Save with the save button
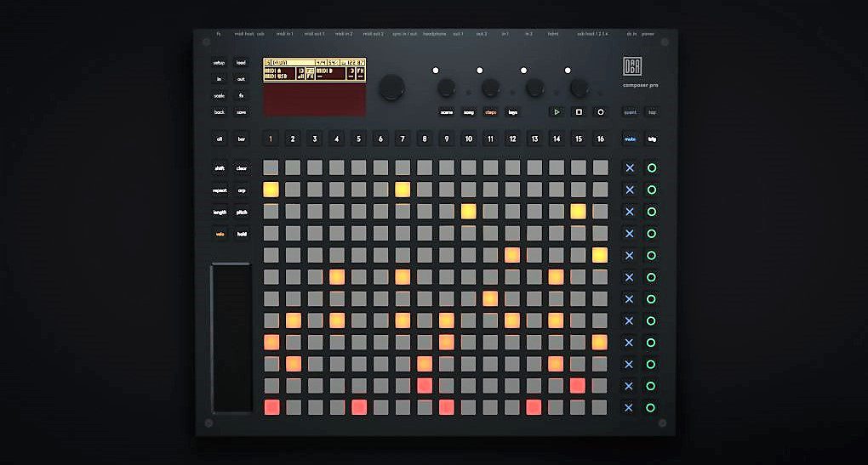 click(241, 112)
